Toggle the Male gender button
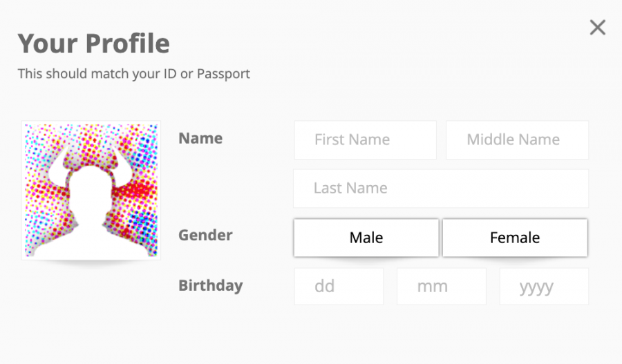The height and width of the screenshot is (364, 622). point(366,238)
